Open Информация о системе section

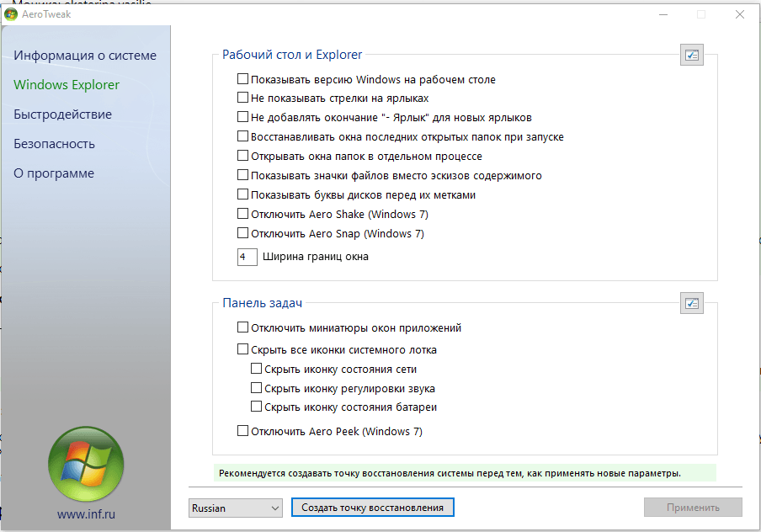85,56
